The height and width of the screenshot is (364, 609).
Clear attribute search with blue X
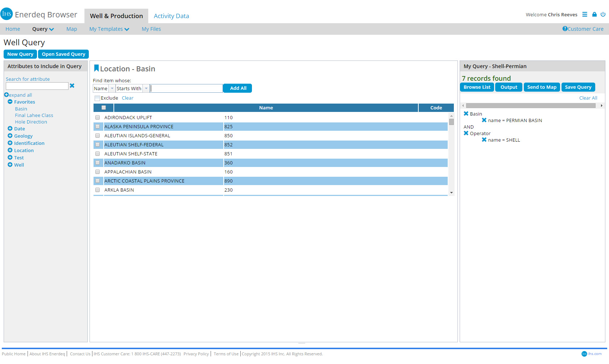72,86
